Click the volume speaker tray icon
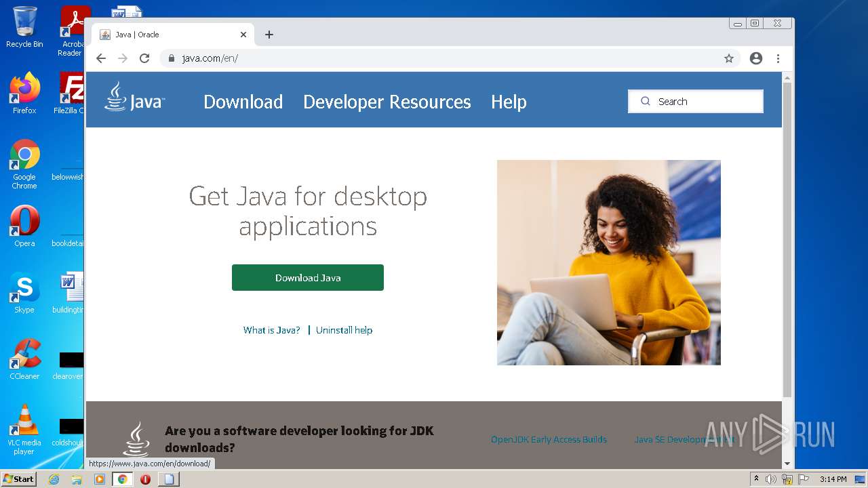868x488 pixels. pyautogui.click(x=771, y=479)
